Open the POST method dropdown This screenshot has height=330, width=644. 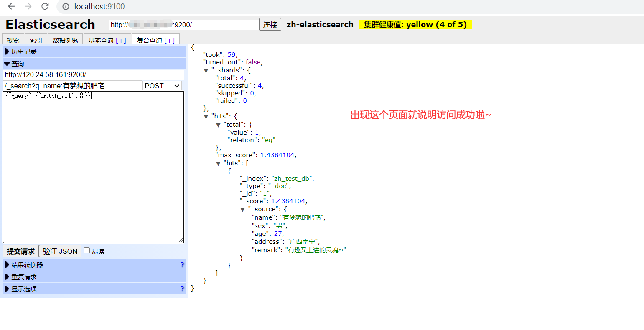[x=162, y=86]
